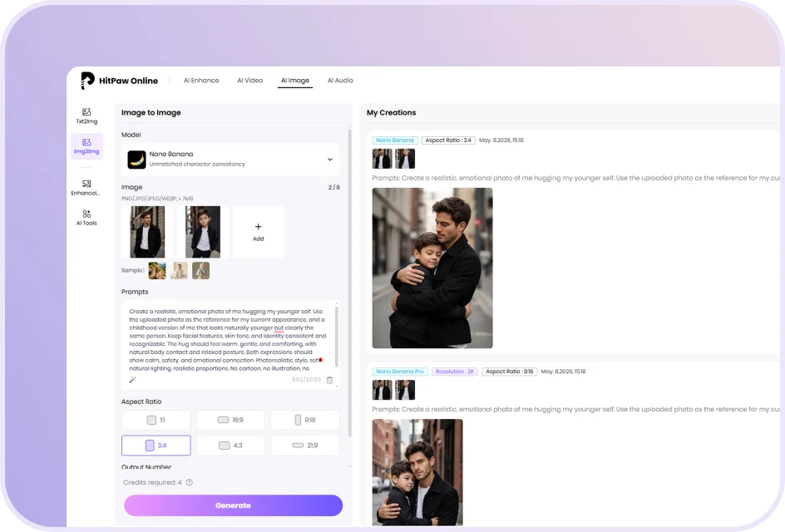Choose the 9:16 aspect ratio

[x=305, y=420]
